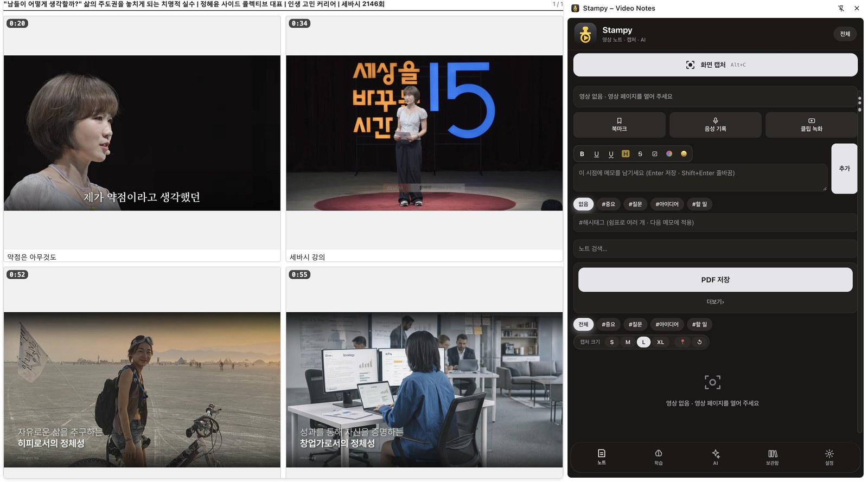The image size is (868, 482).
Task: Open the emoji picker icon
Action: coord(684,154)
